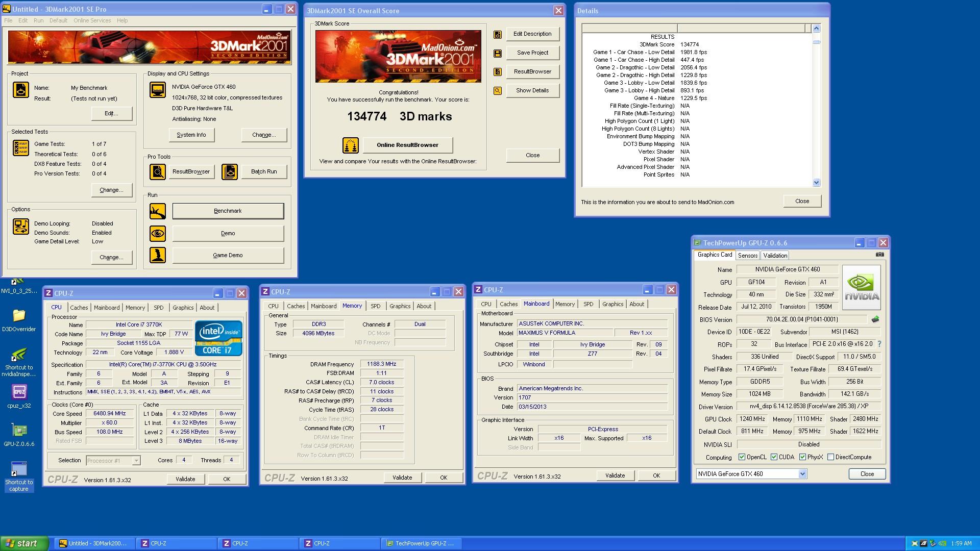The height and width of the screenshot is (551, 980).
Task: Click the Selected Tests checklist icon
Action: coord(20,148)
